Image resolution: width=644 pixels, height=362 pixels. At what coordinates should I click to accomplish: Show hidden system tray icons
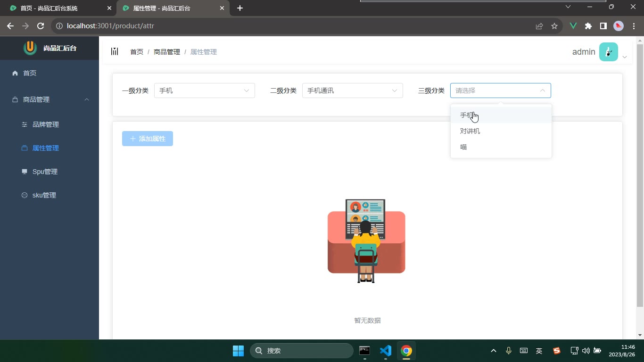coord(494,351)
